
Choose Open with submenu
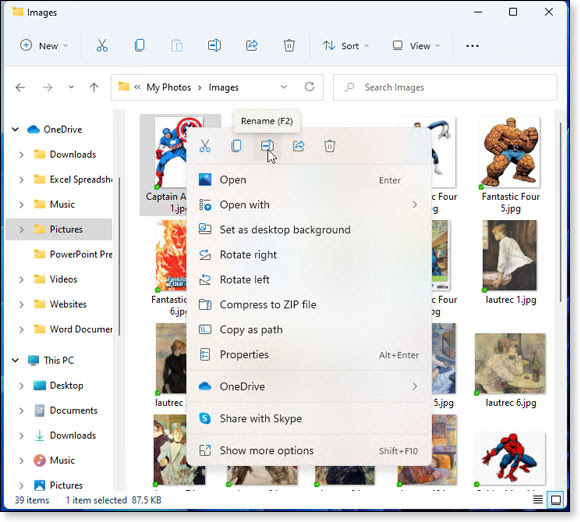click(x=309, y=205)
